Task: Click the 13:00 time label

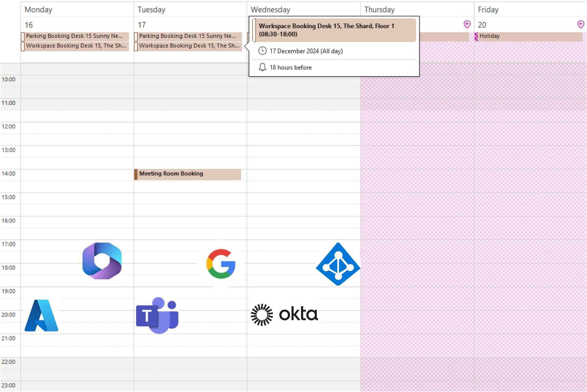Action: 8,150
